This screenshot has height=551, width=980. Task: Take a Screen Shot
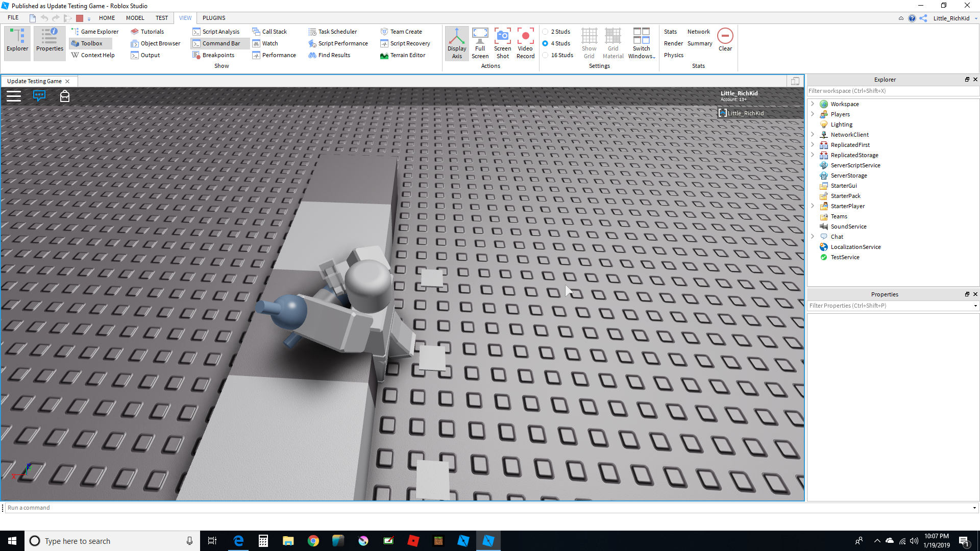(x=502, y=43)
